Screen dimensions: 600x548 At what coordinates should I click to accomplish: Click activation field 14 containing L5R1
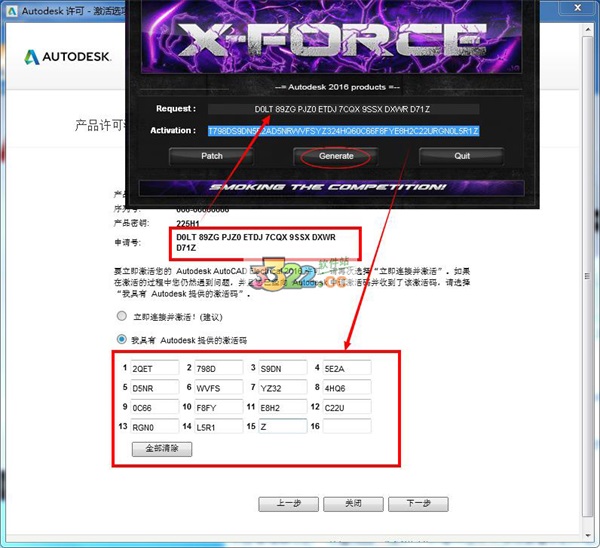coord(219,427)
